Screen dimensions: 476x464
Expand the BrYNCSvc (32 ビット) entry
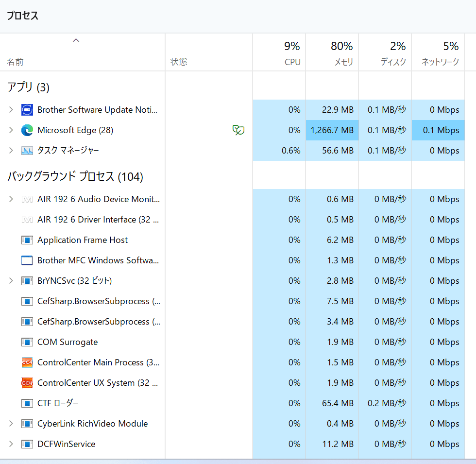(11, 281)
